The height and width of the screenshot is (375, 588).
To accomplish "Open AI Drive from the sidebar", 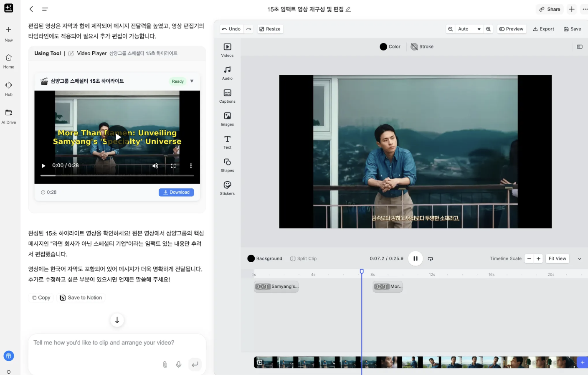I will point(9,116).
